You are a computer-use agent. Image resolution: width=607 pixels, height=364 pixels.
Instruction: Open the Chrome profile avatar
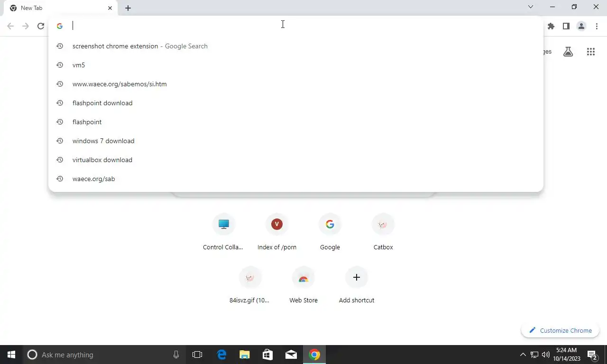coord(581,26)
